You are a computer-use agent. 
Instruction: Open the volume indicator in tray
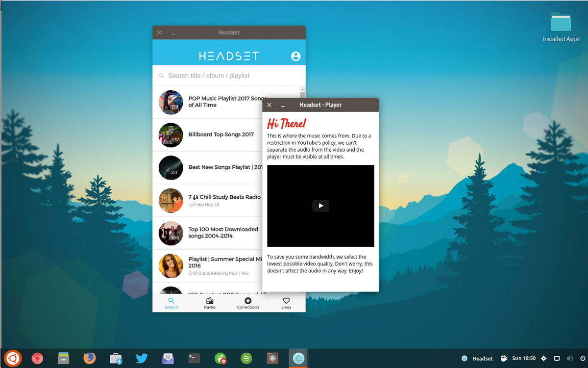click(569, 359)
